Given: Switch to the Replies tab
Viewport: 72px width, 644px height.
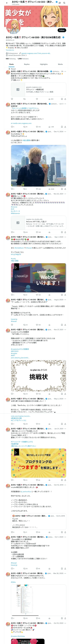Looking at the screenshot, I should 27,64.
